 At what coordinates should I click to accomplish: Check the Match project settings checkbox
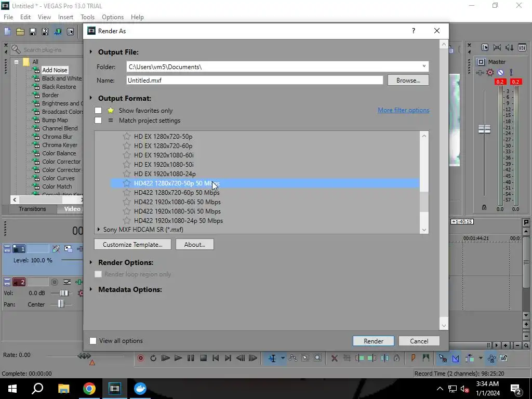pyautogui.click(x=98, y=120)
